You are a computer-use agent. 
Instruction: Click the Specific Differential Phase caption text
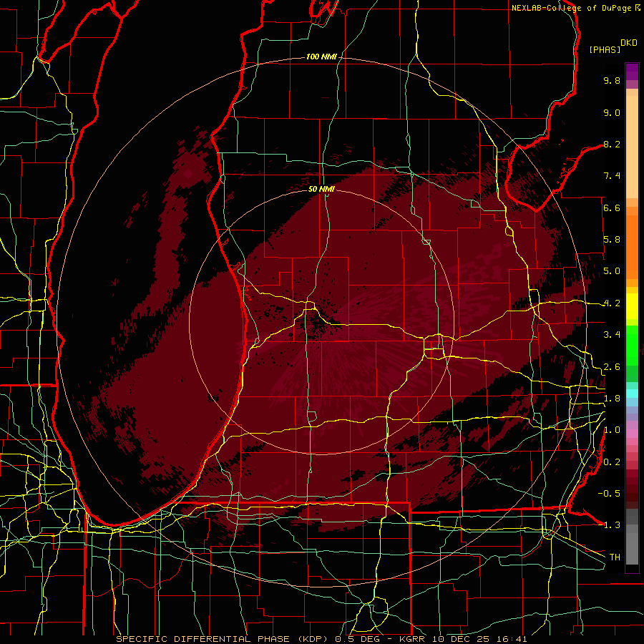[322, 639]
